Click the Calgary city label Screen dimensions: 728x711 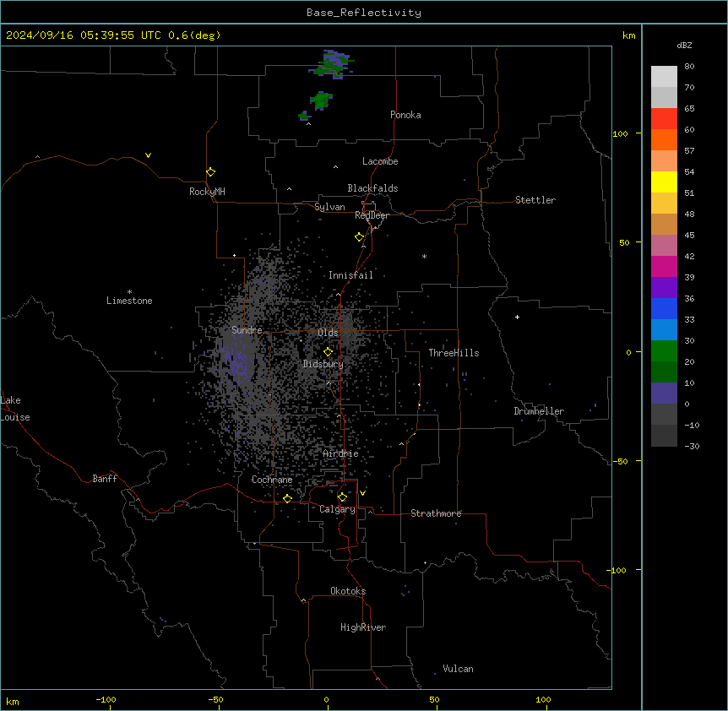pos(337,509)
